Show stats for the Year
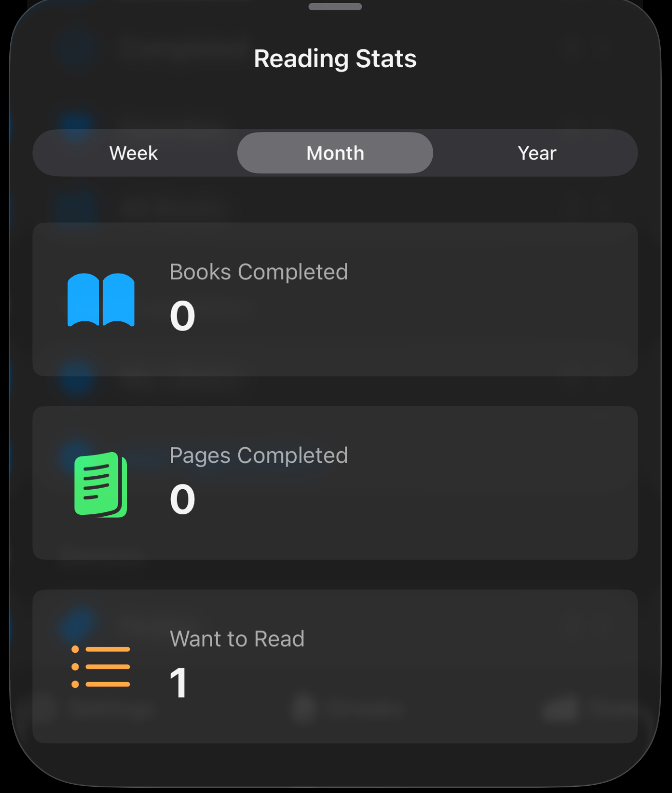This screenshot has height=793, width=672. (x=537, y=153)
